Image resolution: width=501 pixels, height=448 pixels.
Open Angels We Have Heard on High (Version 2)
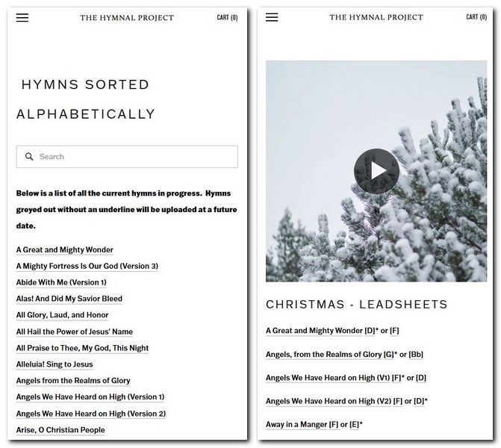[x=91, y=414]
